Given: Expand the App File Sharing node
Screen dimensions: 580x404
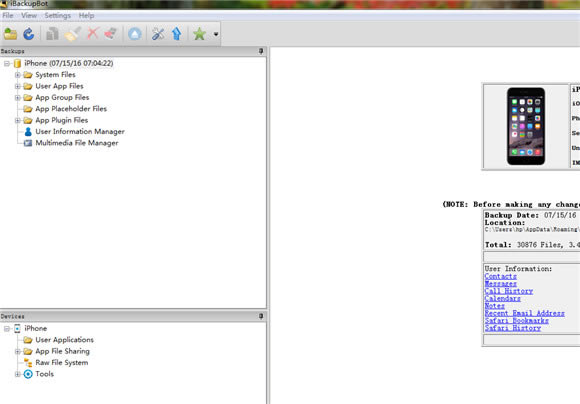Looking at the screenshot, I should point(17,351).
